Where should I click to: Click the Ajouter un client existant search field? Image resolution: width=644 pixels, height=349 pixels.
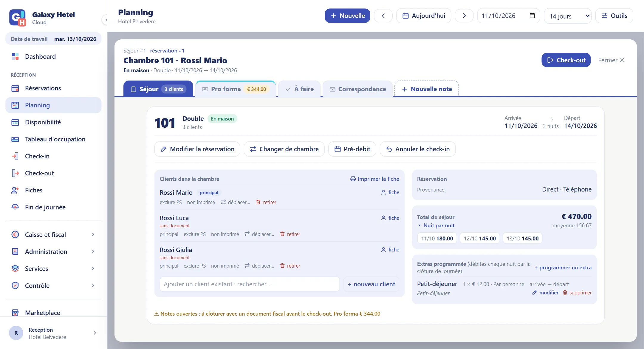click(250, 284)
